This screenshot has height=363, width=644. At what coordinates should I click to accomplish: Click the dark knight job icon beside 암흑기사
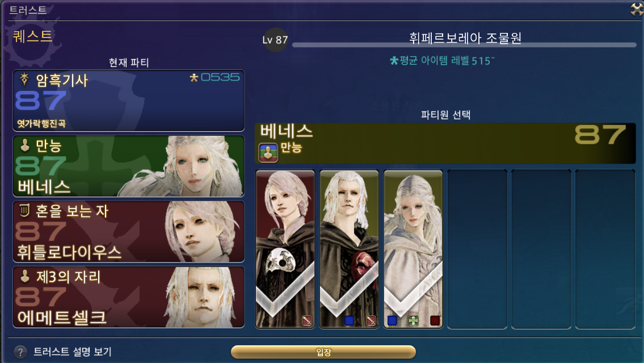click(x=24, y=80)
